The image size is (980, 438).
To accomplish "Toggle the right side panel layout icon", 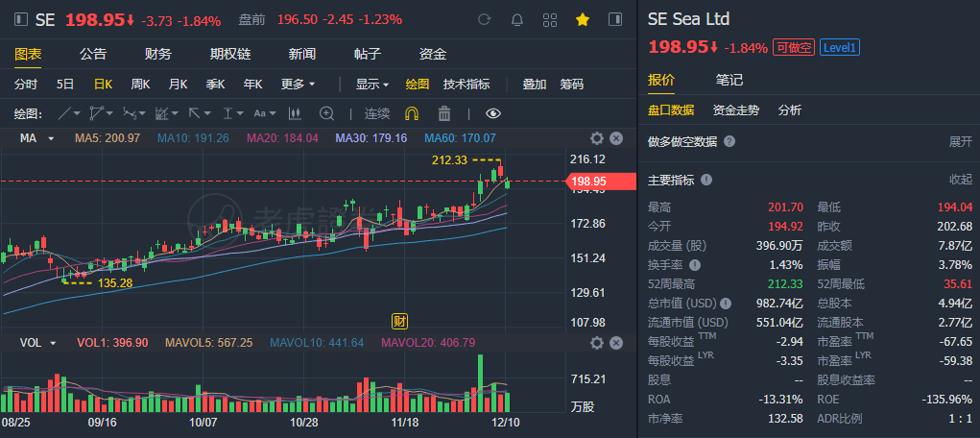I will pos(615,20).
